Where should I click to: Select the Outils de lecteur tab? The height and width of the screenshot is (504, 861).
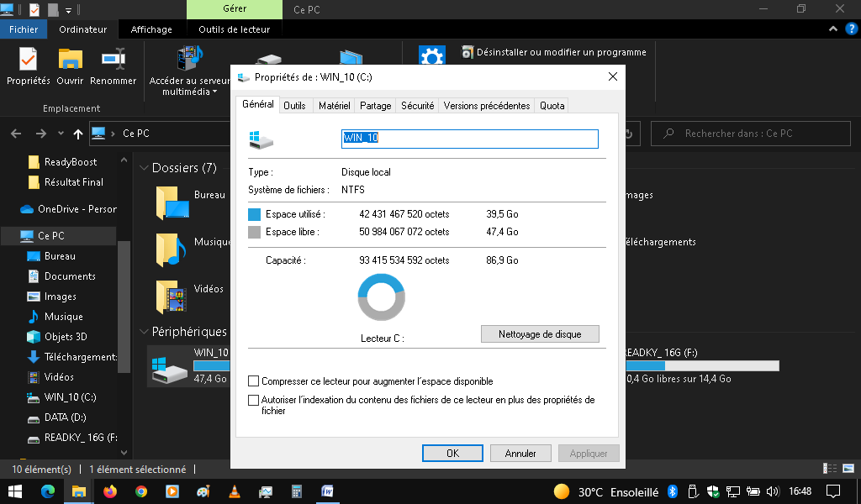tap(235, 29)
